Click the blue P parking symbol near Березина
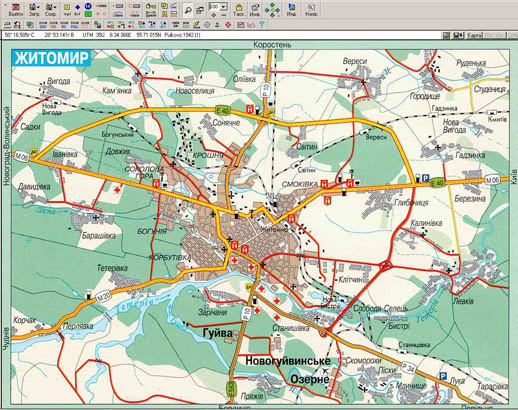The height and width of the screenshot is (410, 518). 425,178
